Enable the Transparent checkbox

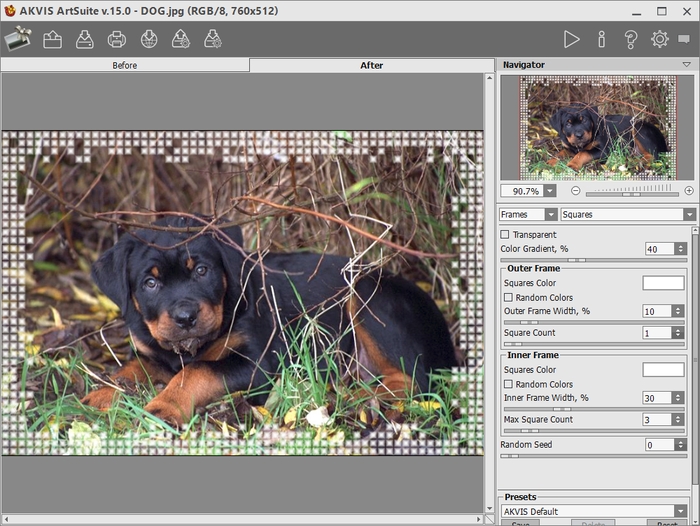tap(505, 234)
